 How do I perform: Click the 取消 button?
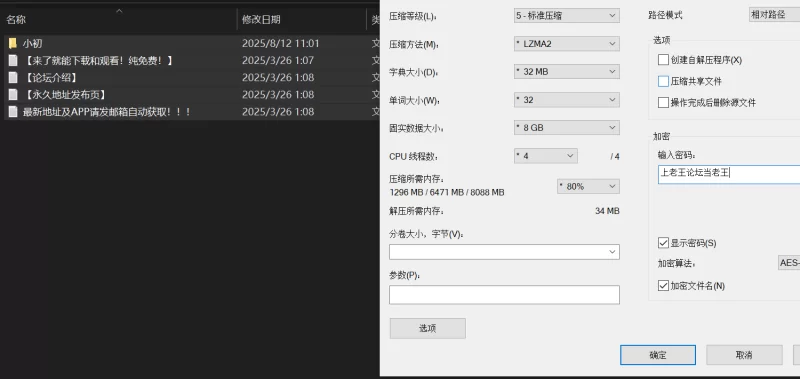(744, 355)
